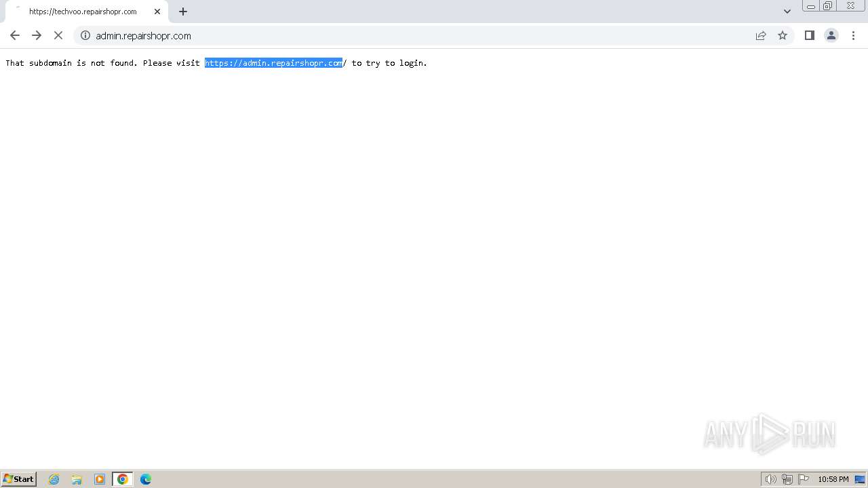Open Windows Explorer folder from taskbar
This screenshot has width=868, height=488.
pos(77,479)
